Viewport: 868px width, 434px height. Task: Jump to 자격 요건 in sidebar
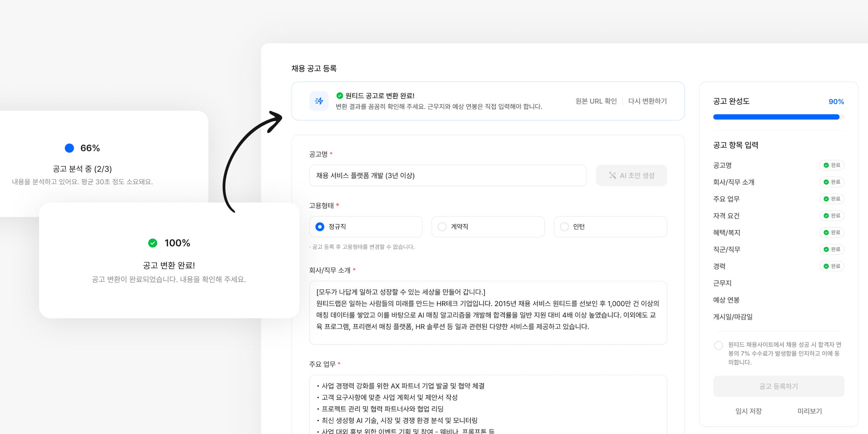coord(726,216)
